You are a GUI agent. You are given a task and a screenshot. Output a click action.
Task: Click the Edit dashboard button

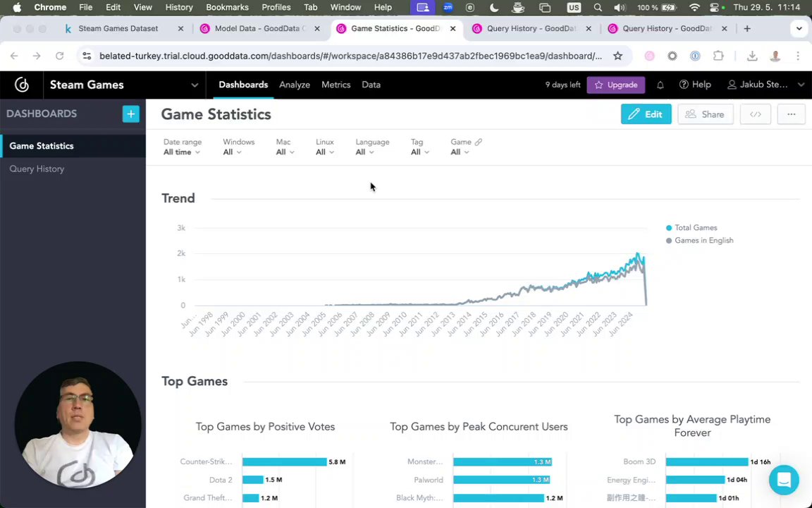[646, 114]
